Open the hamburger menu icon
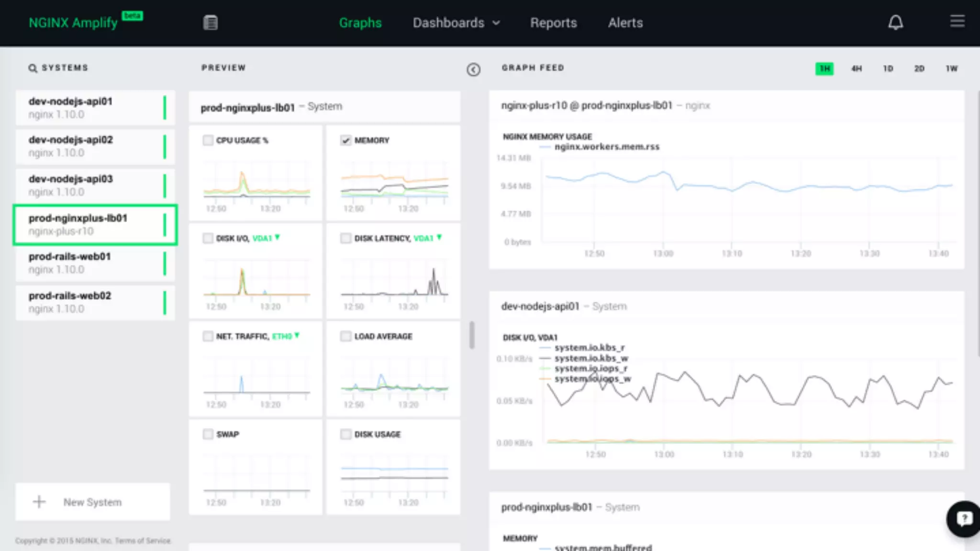 [957, 21]
